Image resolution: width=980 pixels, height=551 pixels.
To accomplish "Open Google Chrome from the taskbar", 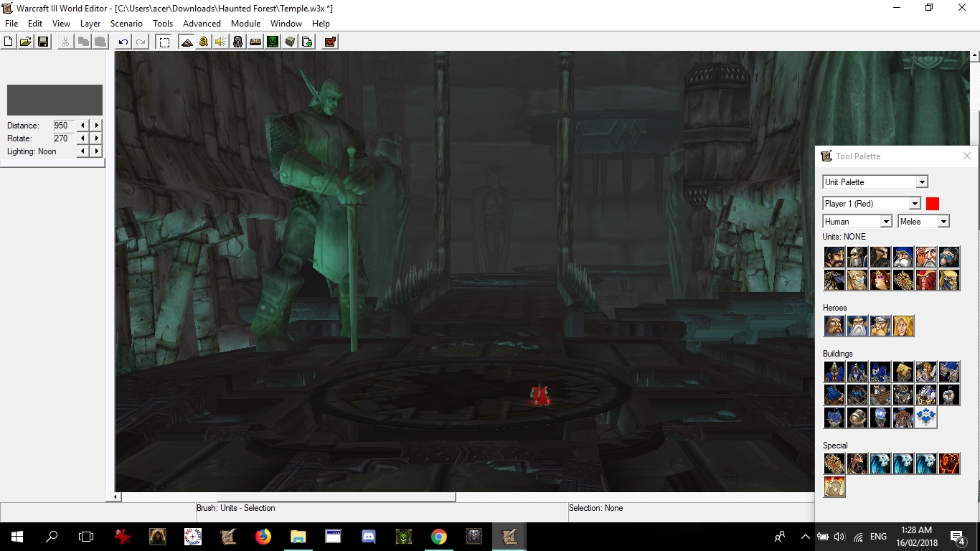I will coord(439,536).
